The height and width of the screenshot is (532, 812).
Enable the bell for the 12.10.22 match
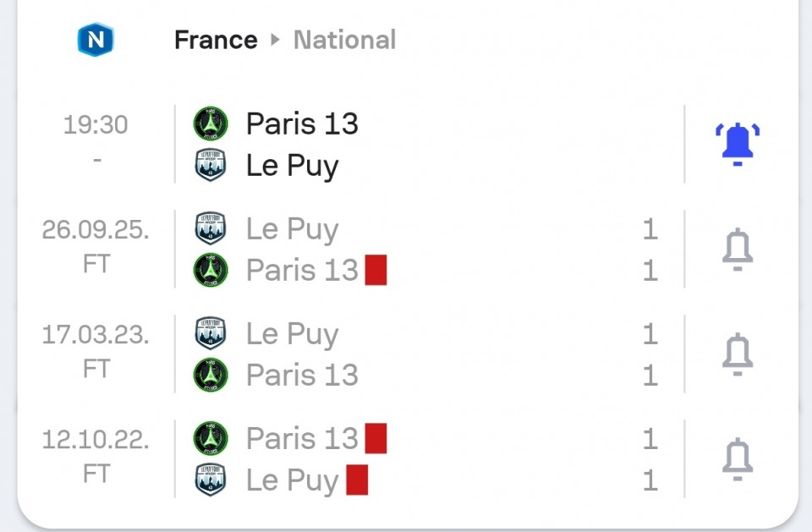(737, 459)
